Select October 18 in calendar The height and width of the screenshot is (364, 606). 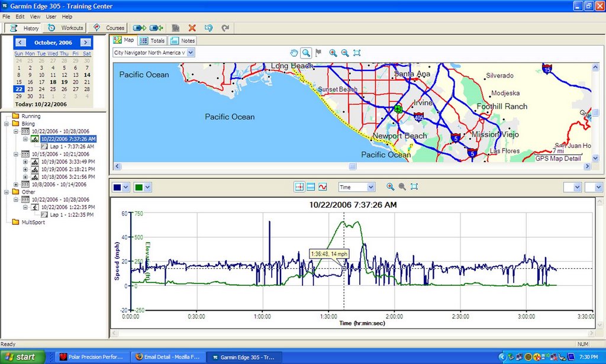(53, 82)
